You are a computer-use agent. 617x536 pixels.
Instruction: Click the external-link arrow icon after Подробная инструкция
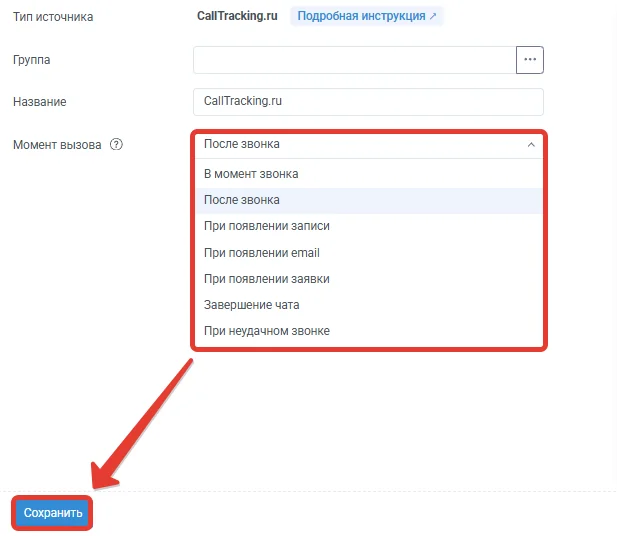[433, 16]
